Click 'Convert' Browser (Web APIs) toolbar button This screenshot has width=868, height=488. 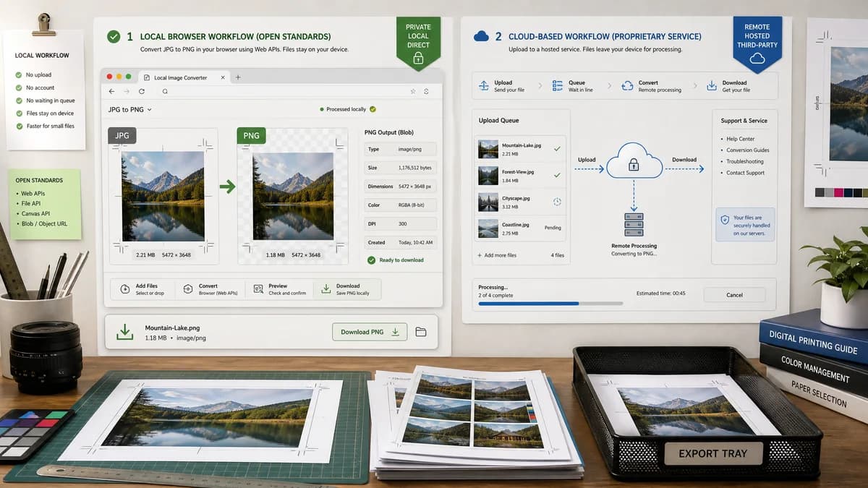[210, 289]
